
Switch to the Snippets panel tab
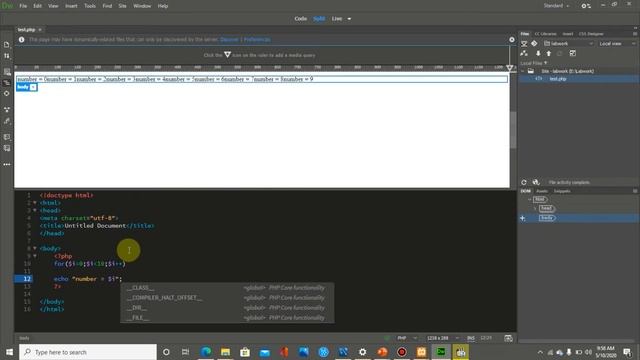[x=562, y=191]
